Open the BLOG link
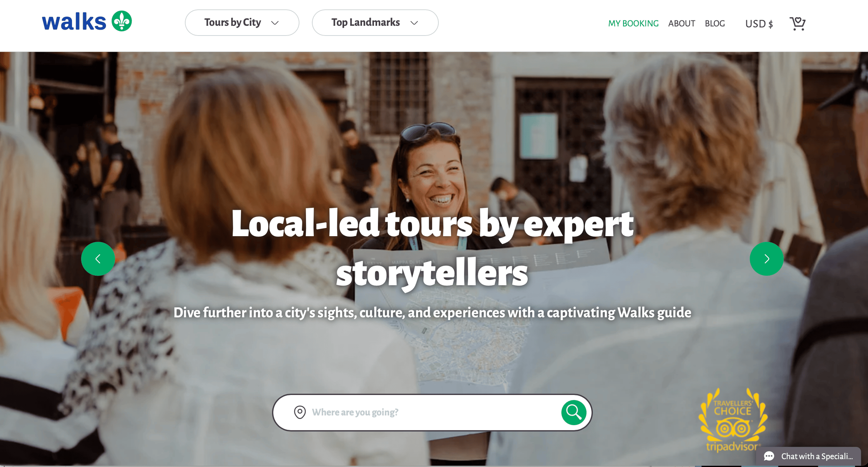The image size is (868, 467). [715, 24]
